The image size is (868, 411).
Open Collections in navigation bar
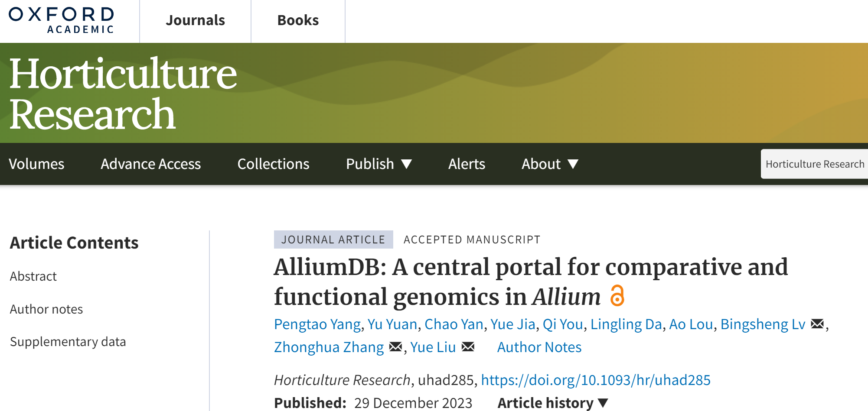click(x=273, y=164)
